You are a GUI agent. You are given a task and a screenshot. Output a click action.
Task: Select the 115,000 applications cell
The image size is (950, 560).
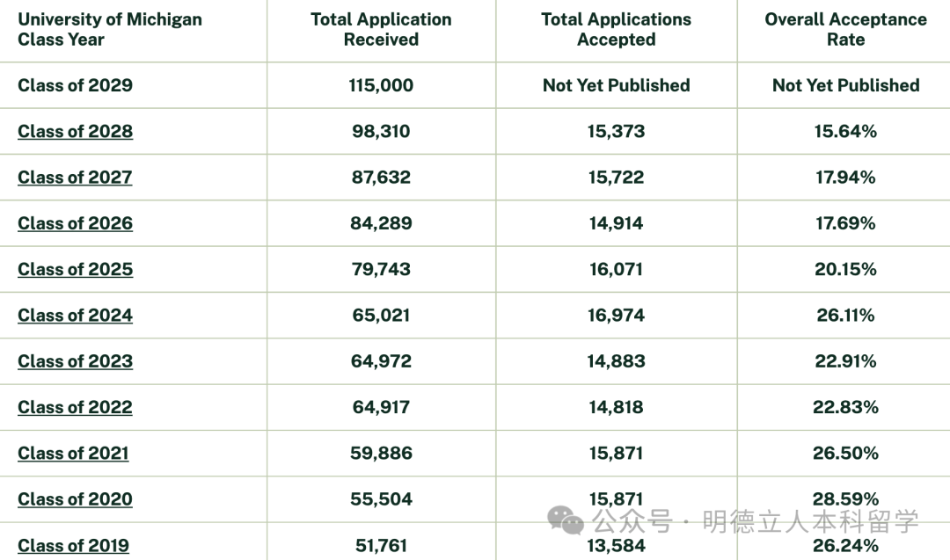coord(381,85)
